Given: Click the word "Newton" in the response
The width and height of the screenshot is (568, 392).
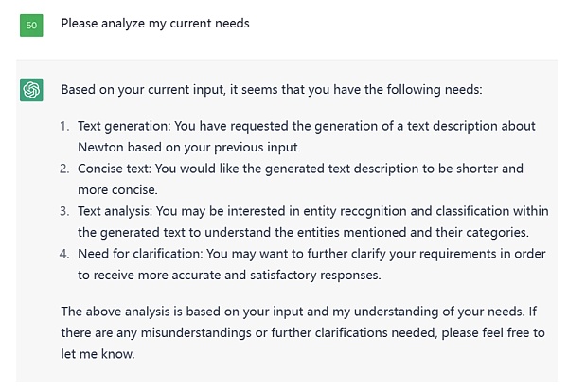Looking at the screenshot, I should point(100,148).
